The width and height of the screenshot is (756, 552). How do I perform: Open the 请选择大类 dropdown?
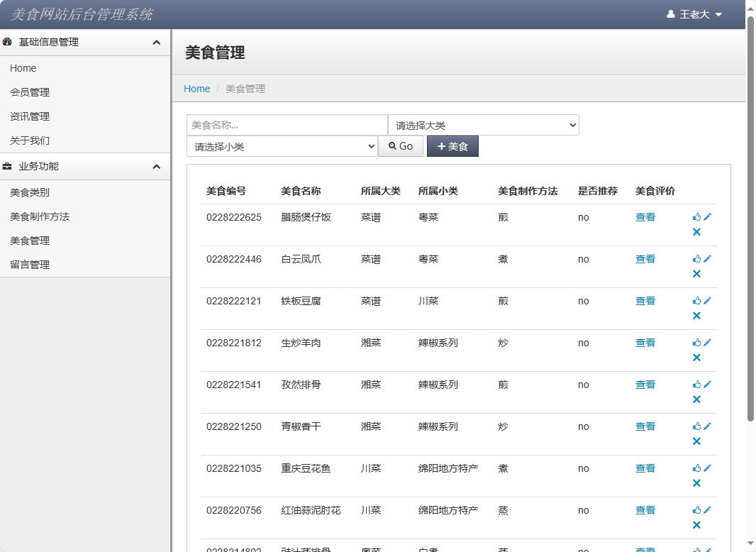(484, 124)
